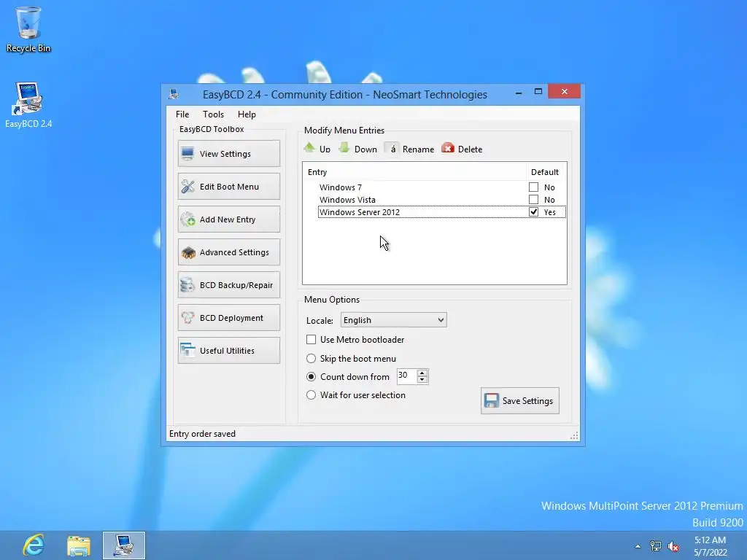This screenshot has width=747, height=560.
Task: Click the Entry column header
Action: tap(414, 172)
